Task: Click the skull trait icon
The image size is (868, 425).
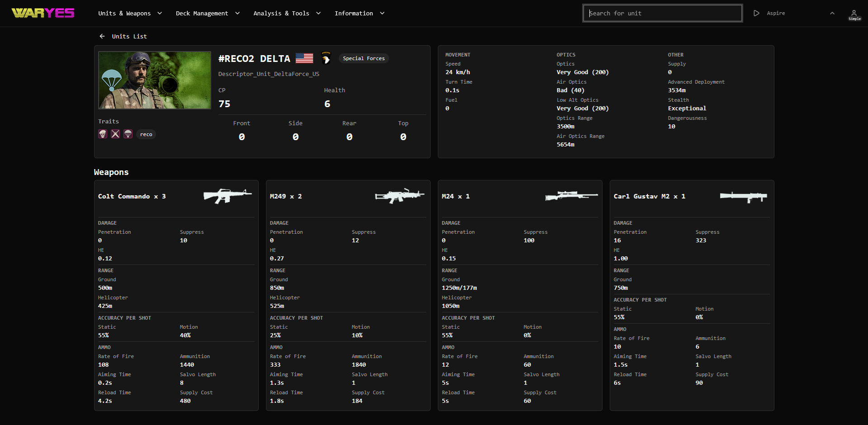Action: [103, 134]
